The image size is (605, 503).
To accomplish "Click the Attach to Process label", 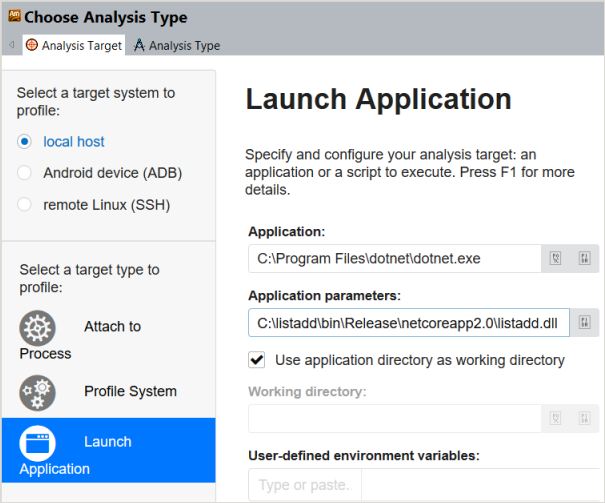I will tap(112, 327).
